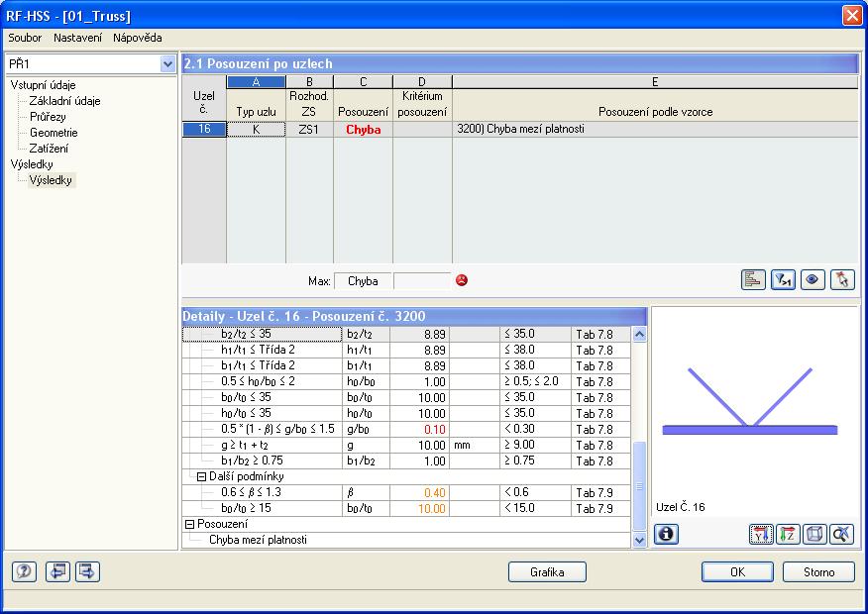Switch to isometric cube view
The height and width of the screenshot is (614, 868).
[x=814, y=535]
